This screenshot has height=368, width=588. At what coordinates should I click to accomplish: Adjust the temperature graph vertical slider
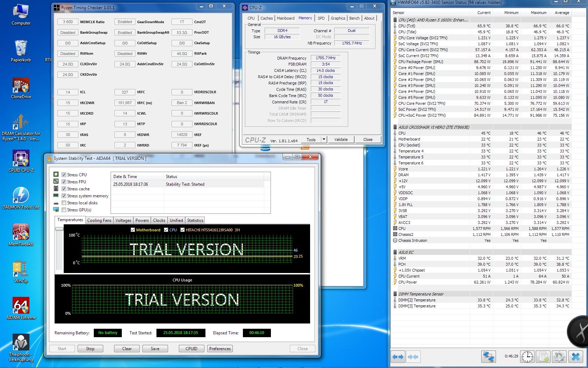tap(59, 229)
